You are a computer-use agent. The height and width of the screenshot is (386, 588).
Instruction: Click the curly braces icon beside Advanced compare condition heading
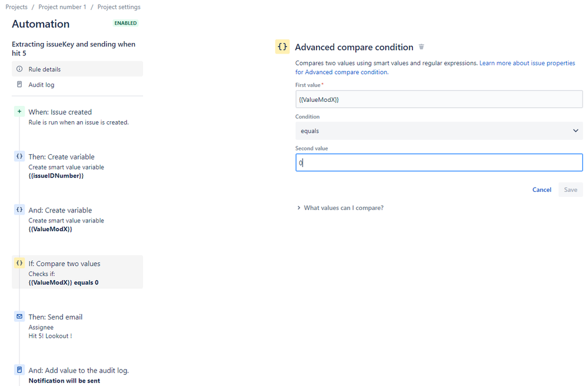click(282, 47)
